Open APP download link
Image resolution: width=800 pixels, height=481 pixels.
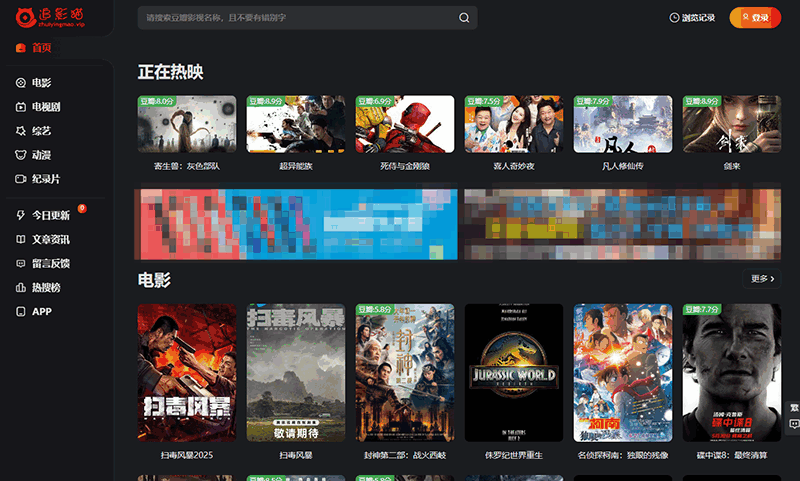42,312
